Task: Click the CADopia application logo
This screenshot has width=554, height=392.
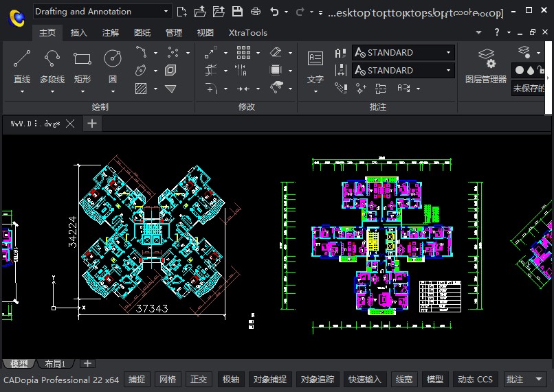Action: [16, 18]
